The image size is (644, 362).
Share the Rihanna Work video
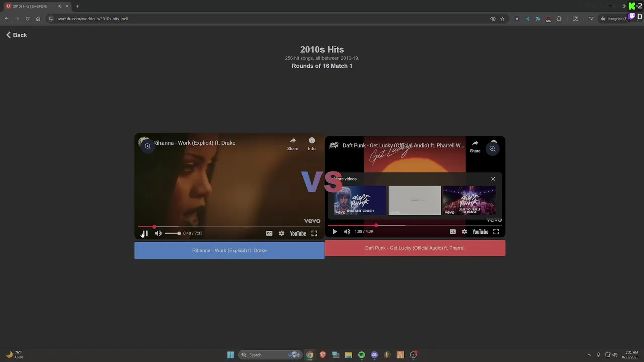pyautogui.click(x=293, y=144)
